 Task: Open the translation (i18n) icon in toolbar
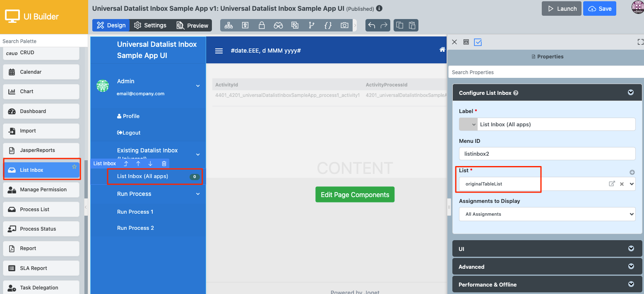(x=295, y=25)
